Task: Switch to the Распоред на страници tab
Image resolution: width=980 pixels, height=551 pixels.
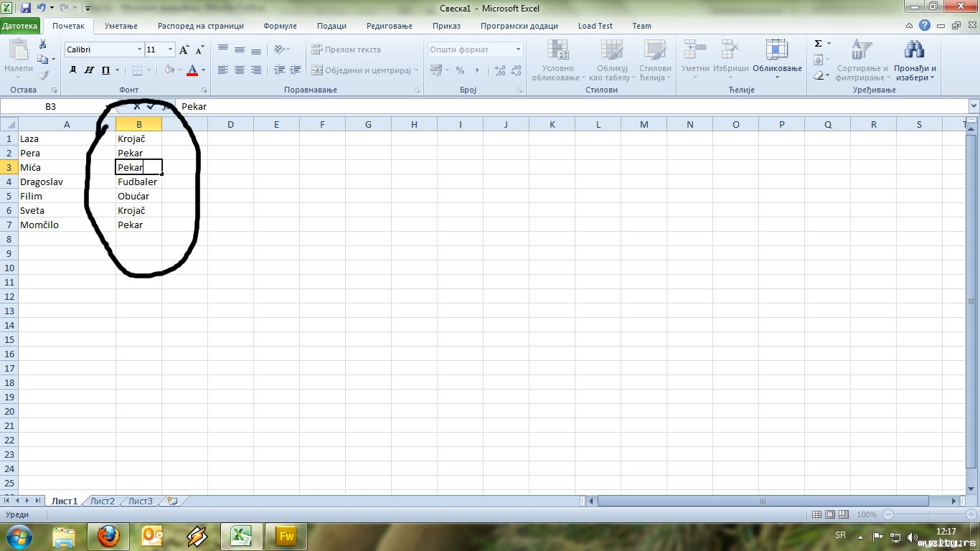Action: click(201, 26)
